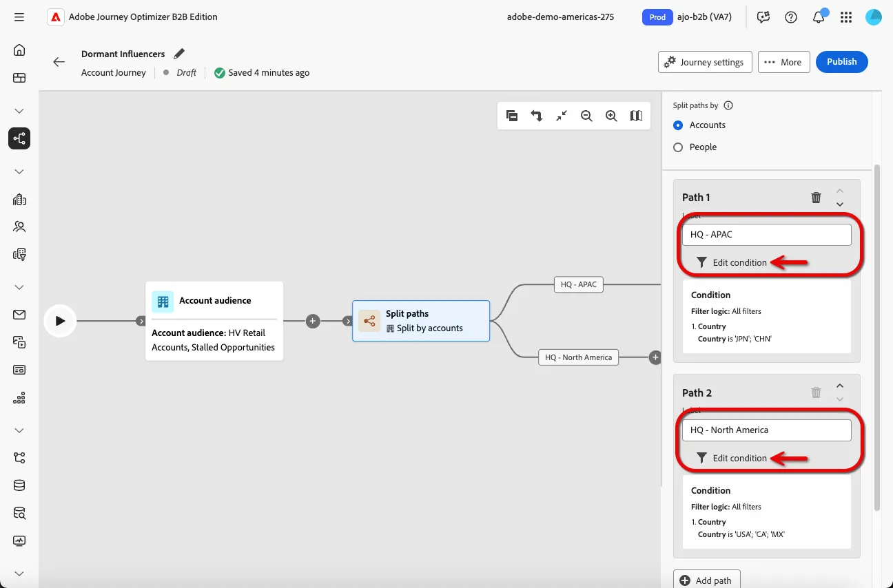Select the Accounts radio button

(x=678, y=125)
